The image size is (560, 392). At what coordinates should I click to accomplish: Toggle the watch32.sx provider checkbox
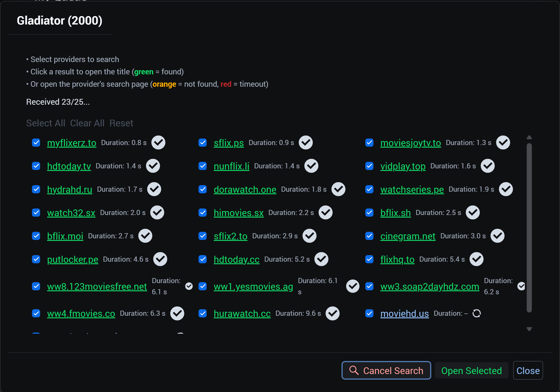tap(36, 213)
